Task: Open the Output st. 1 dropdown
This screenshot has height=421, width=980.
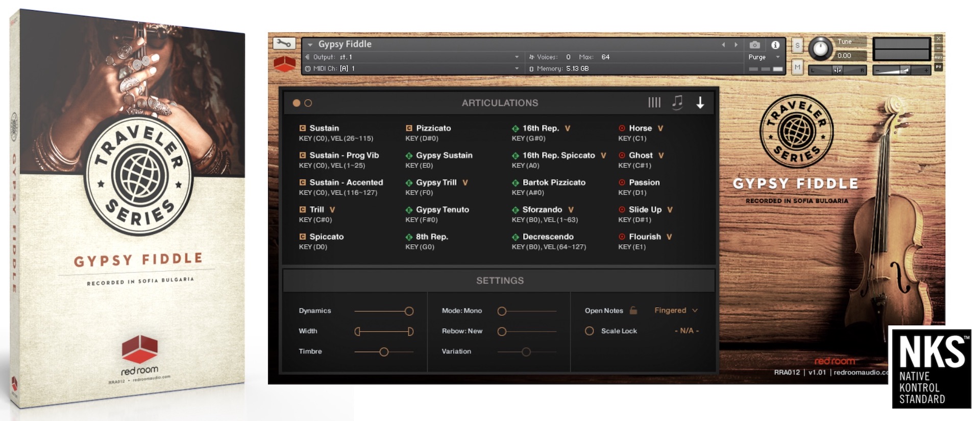Action: 517,57
